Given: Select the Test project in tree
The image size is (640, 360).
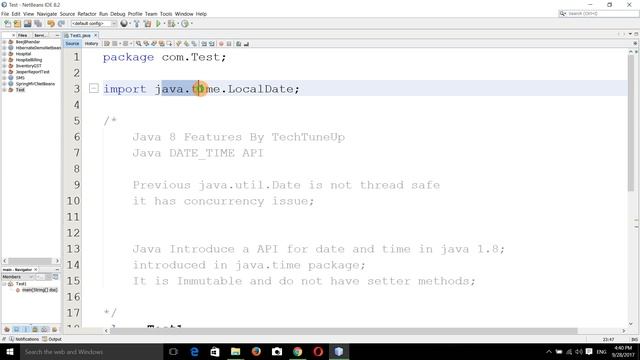Looking at the screenshot, I should (20, 89).
